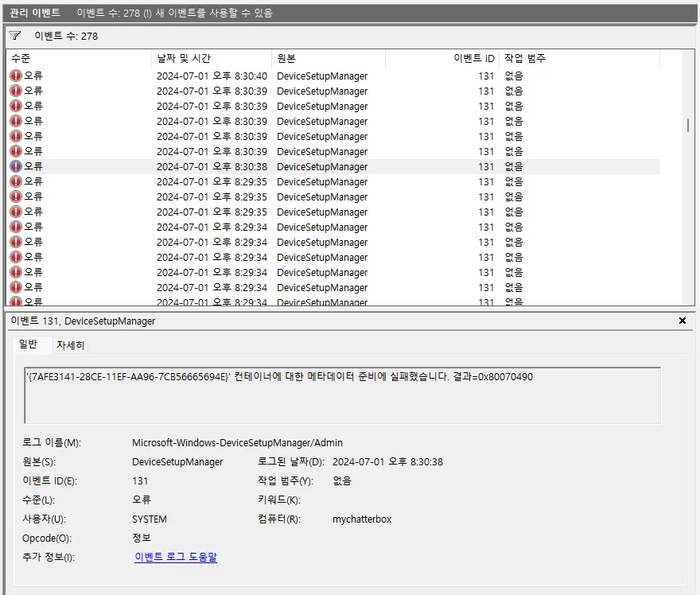This screenshot has height=595, width=700.
Task: Close the 이벤트 131 detail pane
Action: [x=682, y=321]
